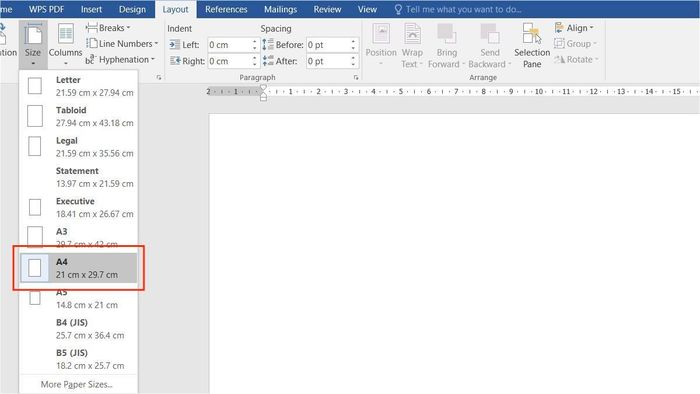The height and width of the screenshot is (394, 700).
Task: Switch to the References tab
Action: pos(226,9)
